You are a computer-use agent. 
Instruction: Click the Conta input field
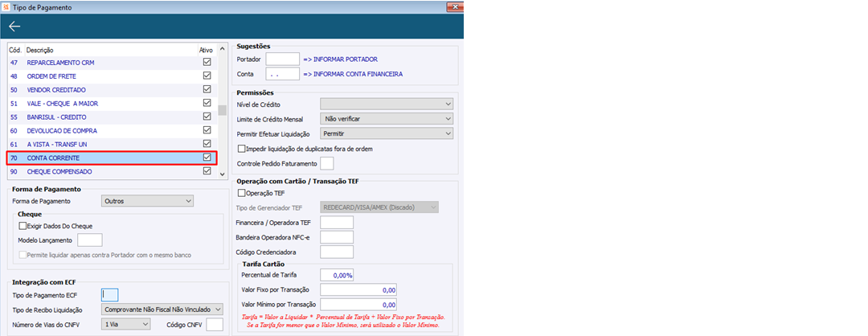point(282,74)
